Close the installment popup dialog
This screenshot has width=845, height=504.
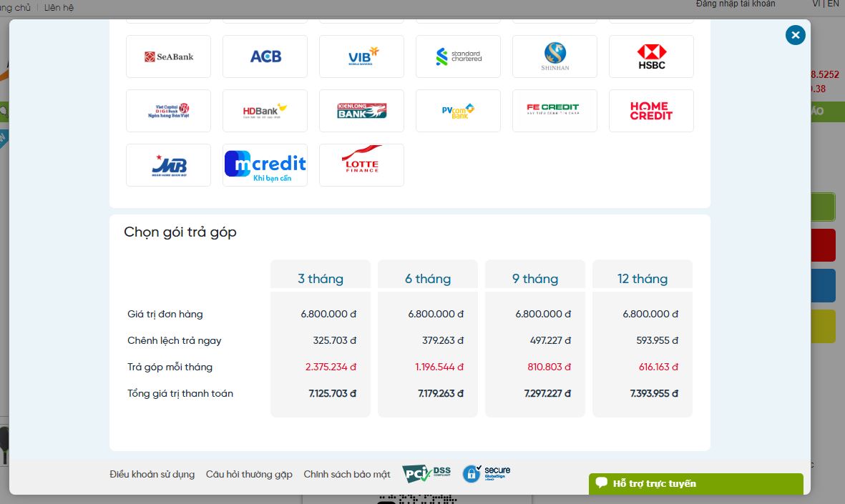(x=796, y=35)
